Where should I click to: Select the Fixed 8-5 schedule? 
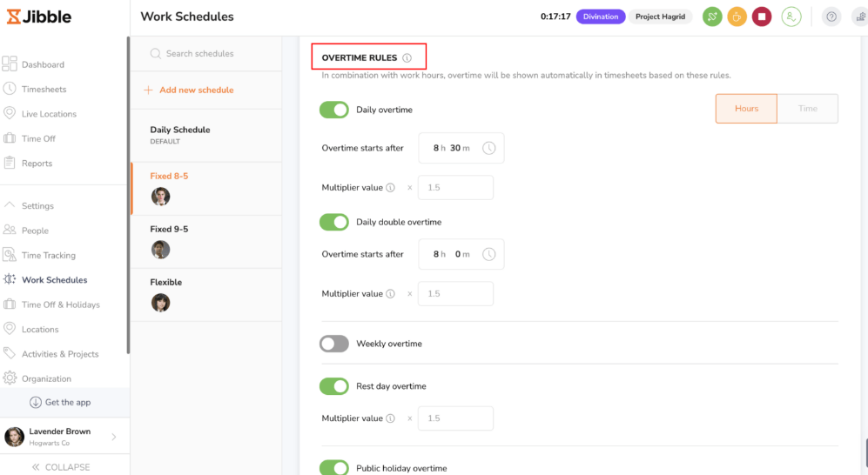206,189
